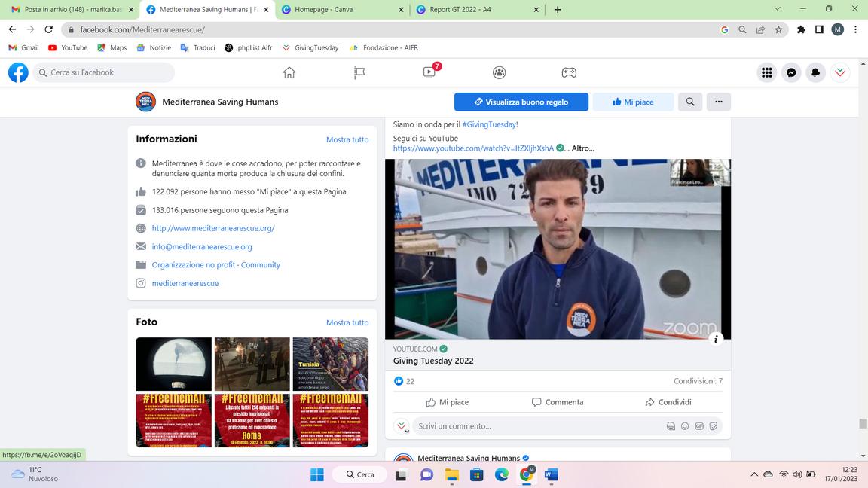
Task: Click Cerca su Facebook search box
Action: click(x=103, y=72)
